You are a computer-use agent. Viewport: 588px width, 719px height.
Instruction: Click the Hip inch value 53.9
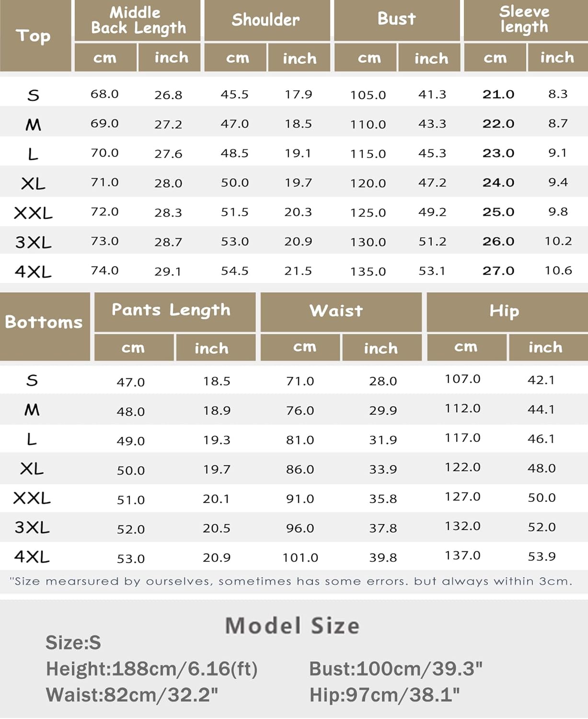point(542,557)
